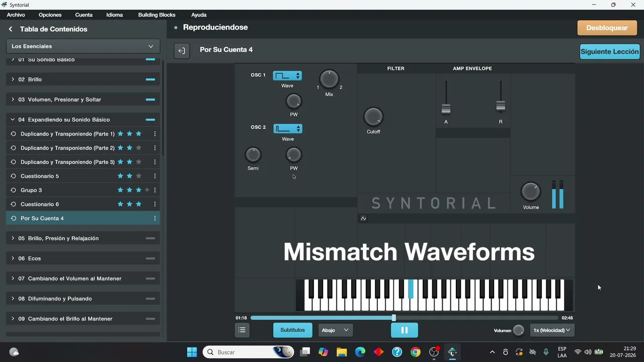
Task: Click replay icon of Duplicando y Transponiendo (Parte 1)
Action: [14, 134]
